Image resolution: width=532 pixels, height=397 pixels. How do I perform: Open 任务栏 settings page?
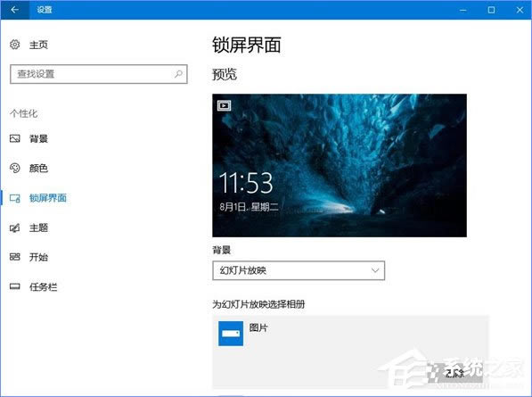(43, 287)
